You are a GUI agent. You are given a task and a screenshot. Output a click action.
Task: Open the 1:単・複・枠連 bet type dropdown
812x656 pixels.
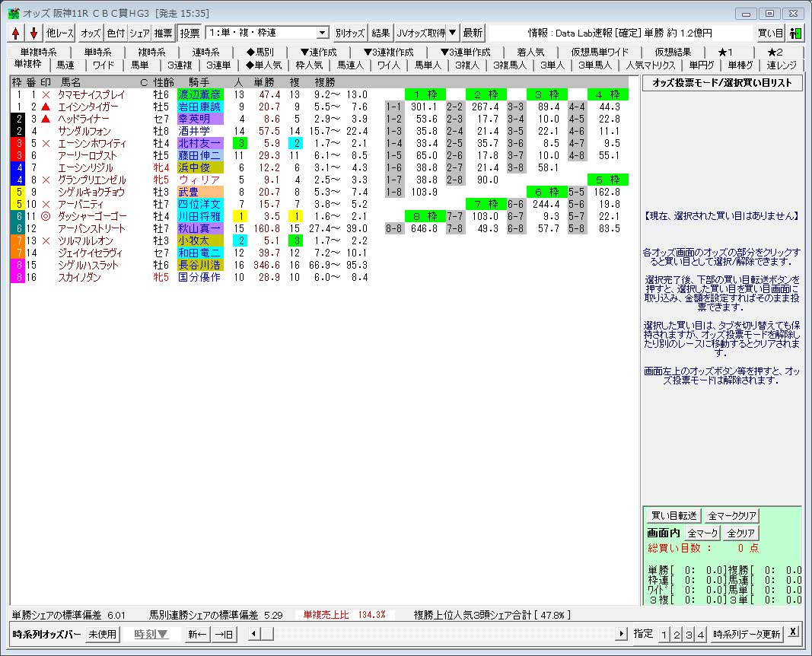point(322,33)
